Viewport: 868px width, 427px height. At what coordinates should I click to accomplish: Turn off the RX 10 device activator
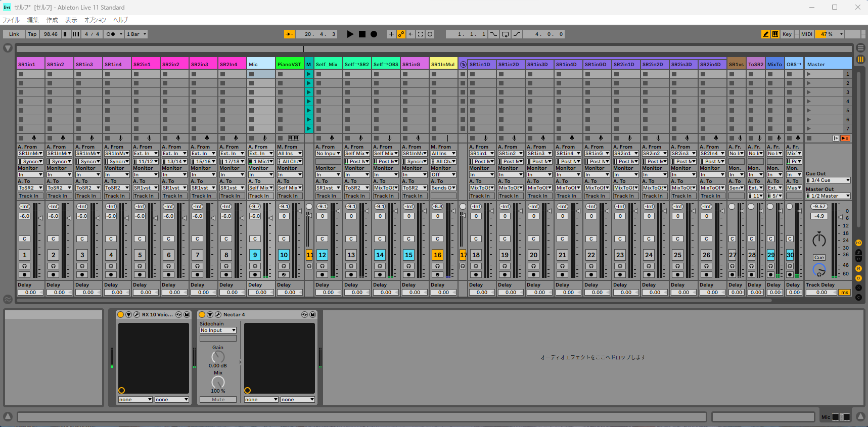point(120,314)
